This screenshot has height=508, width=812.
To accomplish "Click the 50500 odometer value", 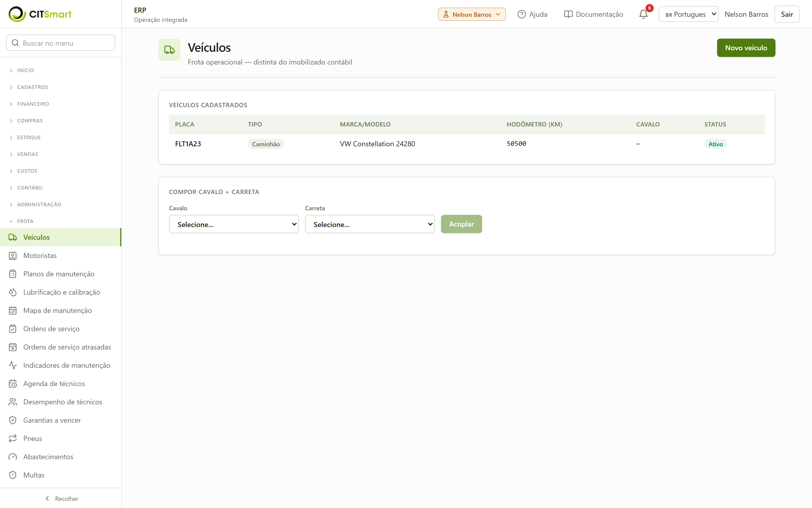I will click(x=516, y=144).
